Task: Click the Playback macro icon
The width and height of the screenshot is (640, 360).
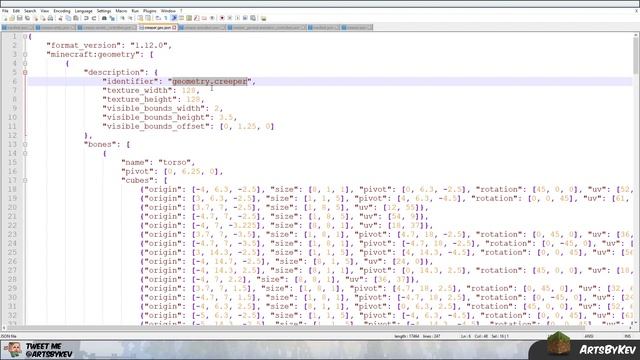Action: click(238, 18)
